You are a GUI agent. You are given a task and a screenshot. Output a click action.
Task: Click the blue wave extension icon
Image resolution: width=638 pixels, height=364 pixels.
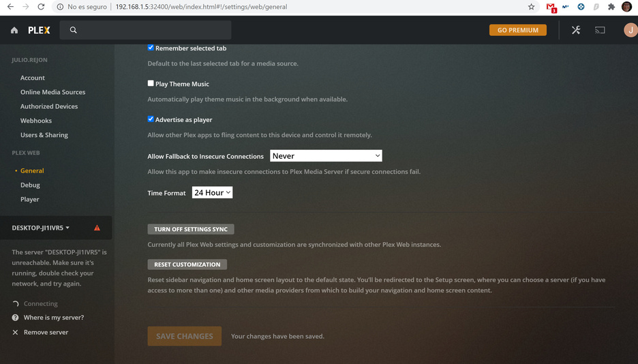coord(566,7)
